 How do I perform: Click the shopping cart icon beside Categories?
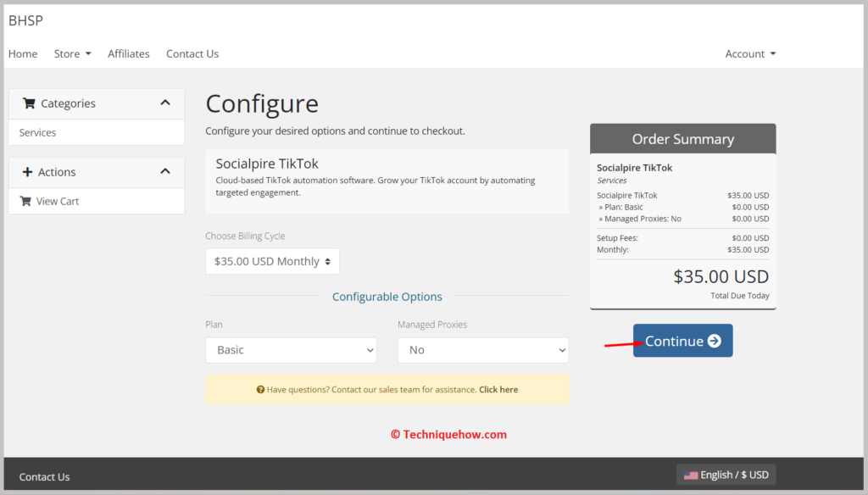point(29,103)
